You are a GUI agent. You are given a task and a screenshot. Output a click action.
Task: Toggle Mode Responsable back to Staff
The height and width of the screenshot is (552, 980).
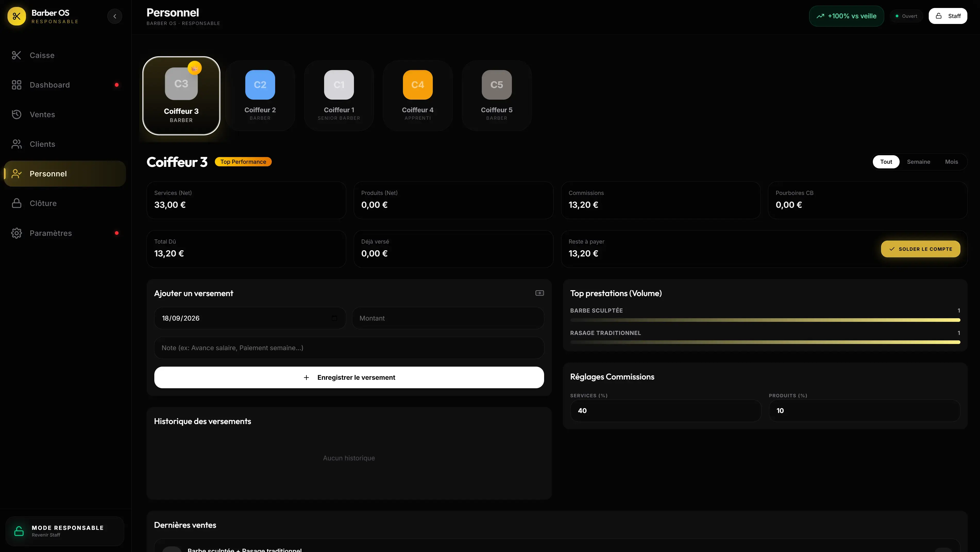point(65,531)
